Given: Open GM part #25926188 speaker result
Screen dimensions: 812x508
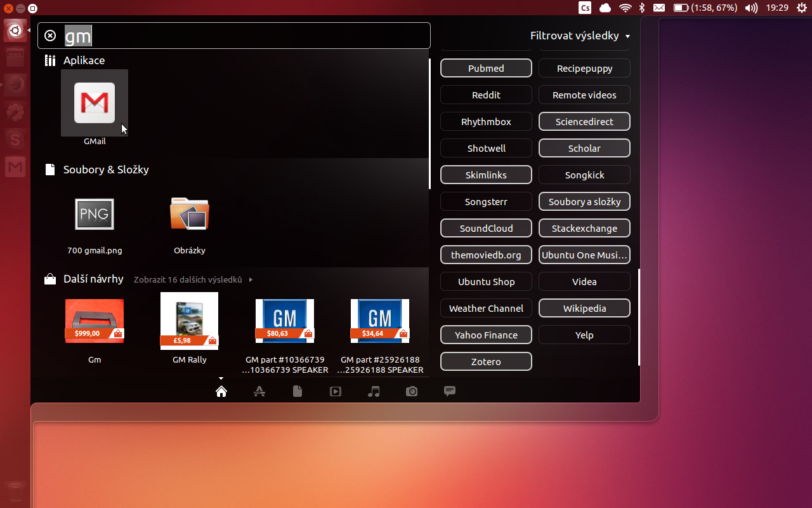Looking at the screenshot, I should click(380, 321).
